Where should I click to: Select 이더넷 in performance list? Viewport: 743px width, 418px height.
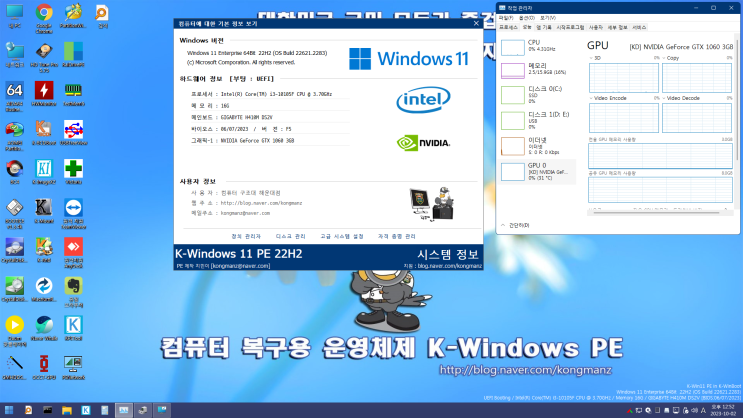click(538, 146)
